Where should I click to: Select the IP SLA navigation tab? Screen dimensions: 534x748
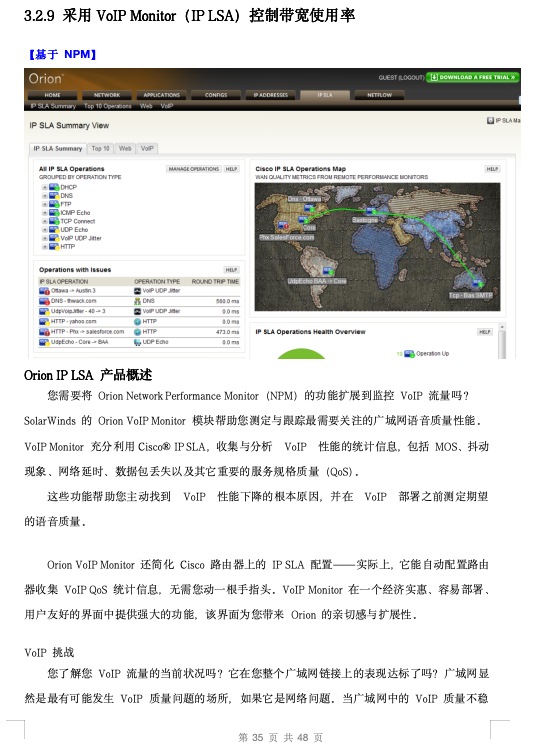[x=325, y=95]
